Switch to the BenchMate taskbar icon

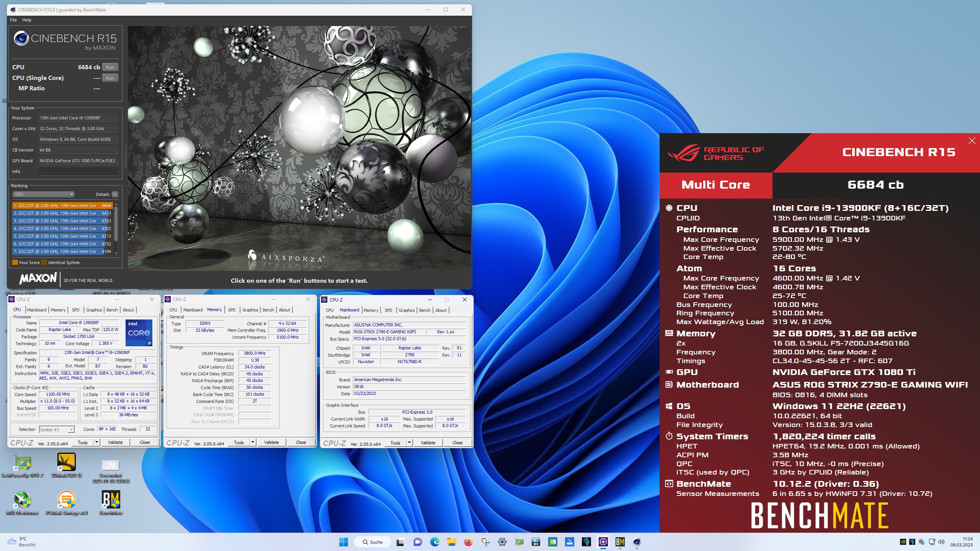coord(620,542)
